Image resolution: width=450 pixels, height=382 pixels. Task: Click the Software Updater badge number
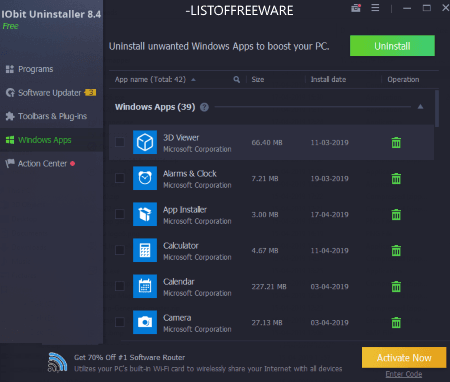90,93
